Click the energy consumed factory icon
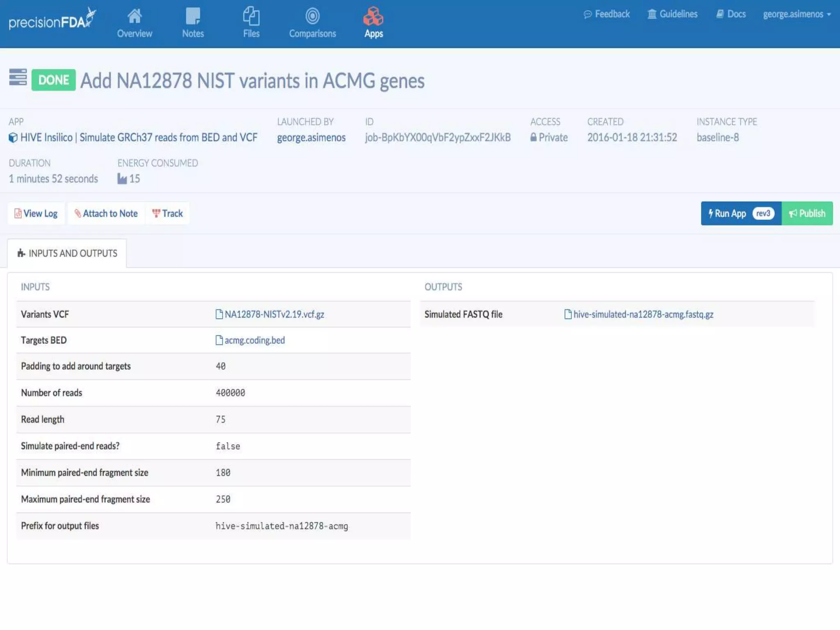This screenshot has height=630, width=840. point(122,179)
